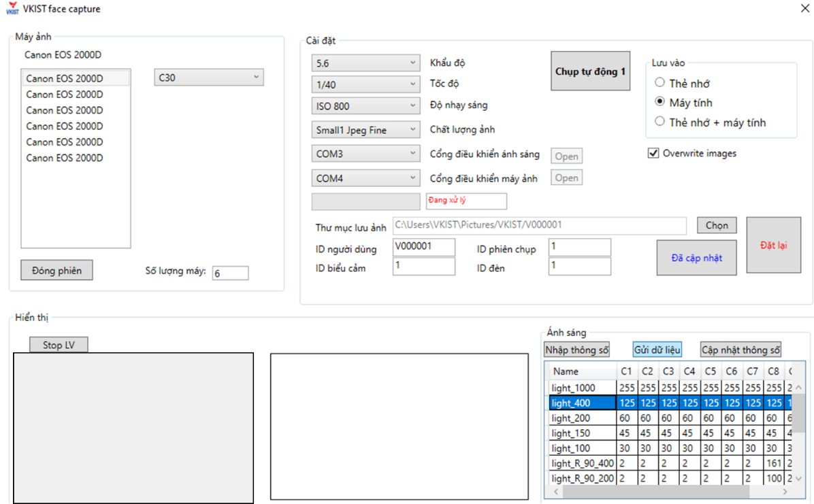Click the 'Stop LV' button

tap(59, 345)
